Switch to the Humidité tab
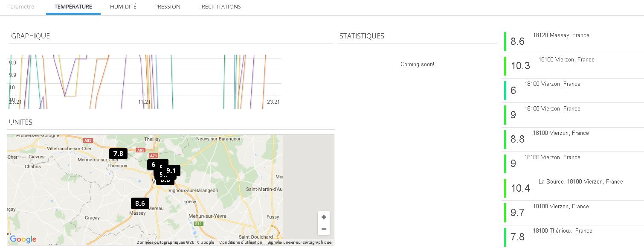Viewport: 644px width, 248px height. (123, 7)
